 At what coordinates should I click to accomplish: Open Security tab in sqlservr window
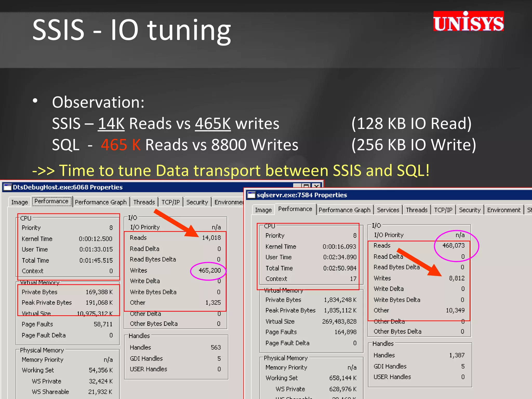[470, 210]
